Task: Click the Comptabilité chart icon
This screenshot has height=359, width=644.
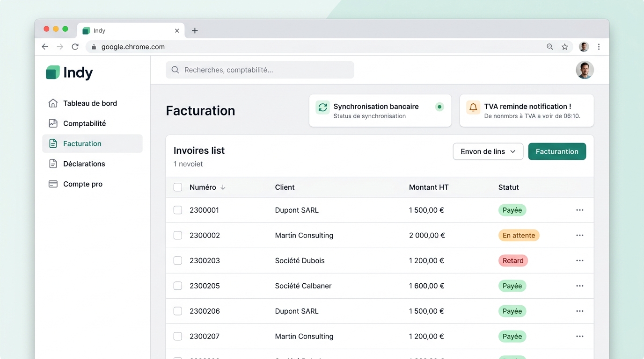Action: (53, 123)
